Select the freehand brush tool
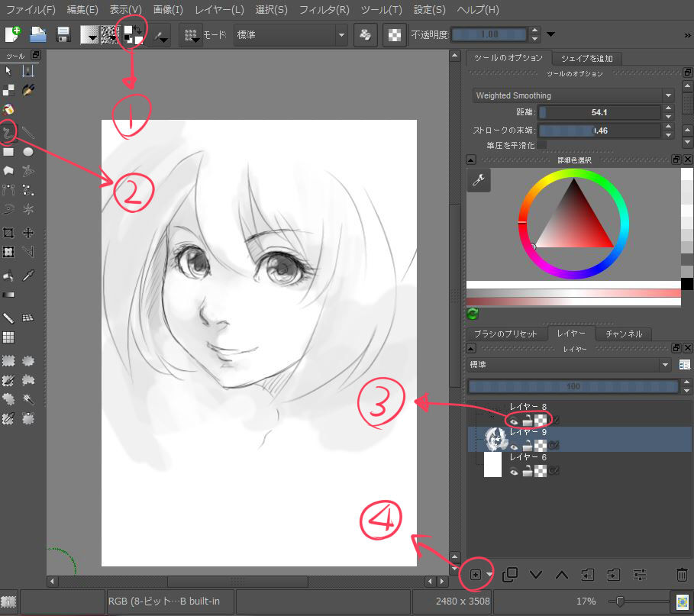This screenshot has width=694, height=616. [9, 133]
